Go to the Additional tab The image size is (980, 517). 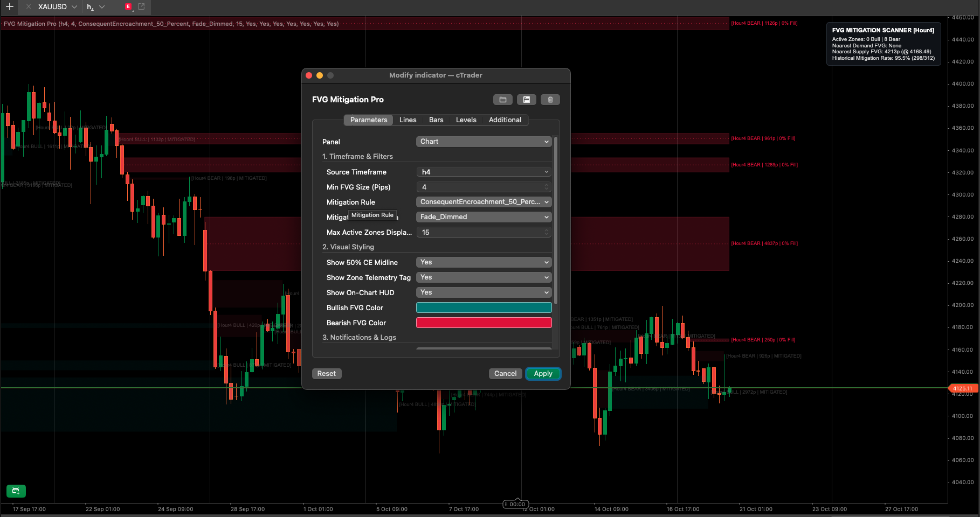point(505,120)
